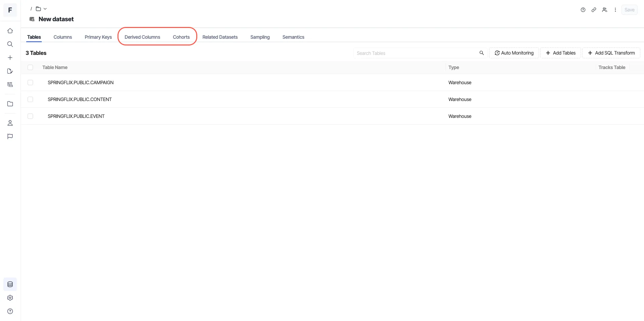
Task: Open the settings gear in sidebar
Action: (x=10, y=298)
